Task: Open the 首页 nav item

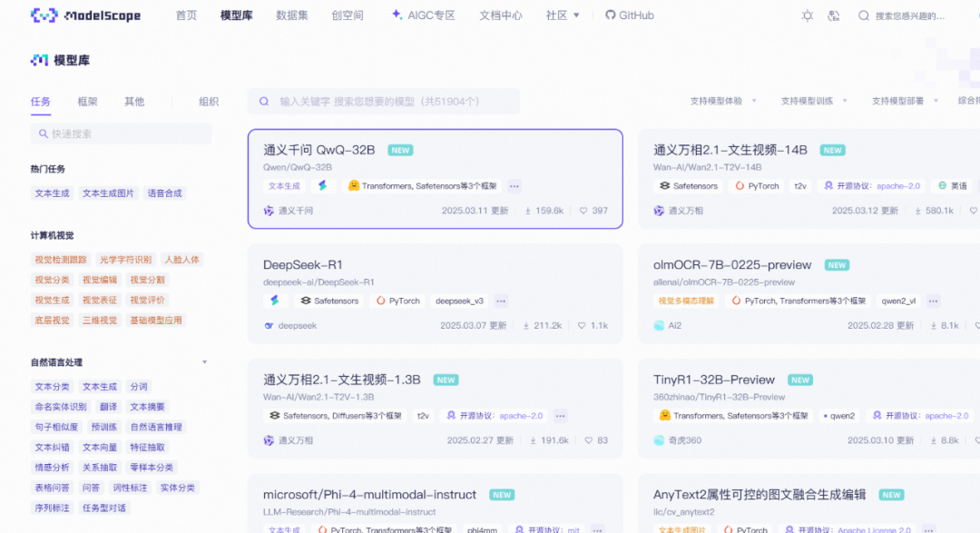Action: pyautogui.click(x=186, y=15)
